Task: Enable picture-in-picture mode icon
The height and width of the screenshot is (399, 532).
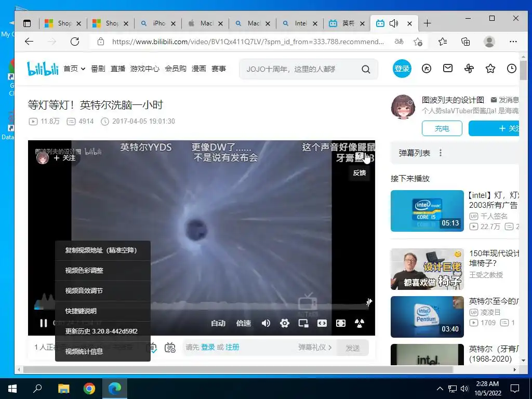Action: [x=303, y=323]
